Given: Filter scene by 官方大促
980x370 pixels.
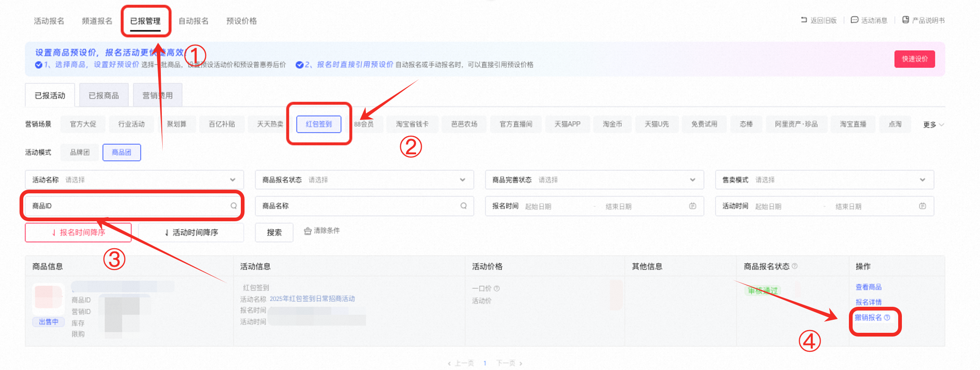Looking at the screenshot, I should [83, 124].
